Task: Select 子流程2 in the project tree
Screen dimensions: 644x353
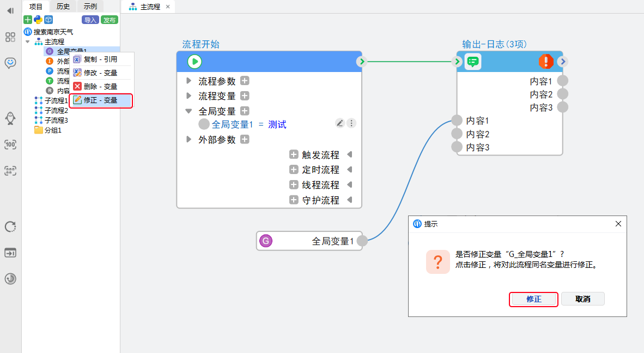Action: [x=56, y=111]
